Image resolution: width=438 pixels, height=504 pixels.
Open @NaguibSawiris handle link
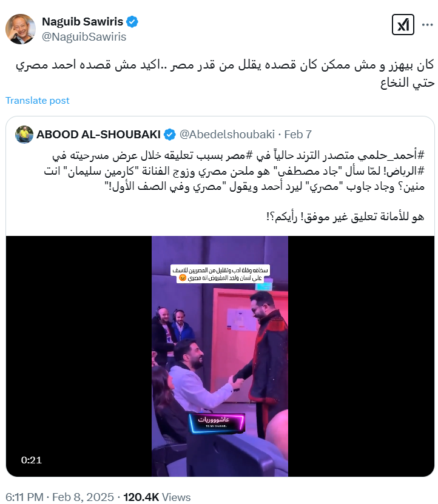(x=84, y=36)
